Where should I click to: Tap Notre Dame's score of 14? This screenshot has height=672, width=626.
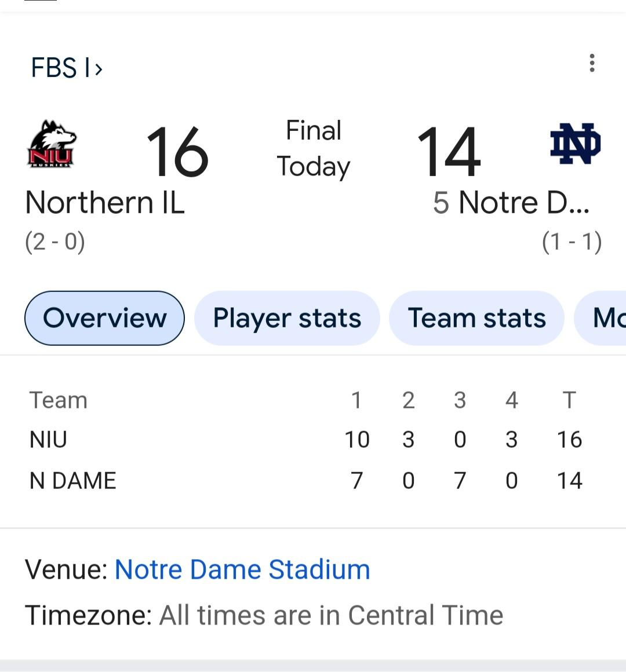[449, 152]
